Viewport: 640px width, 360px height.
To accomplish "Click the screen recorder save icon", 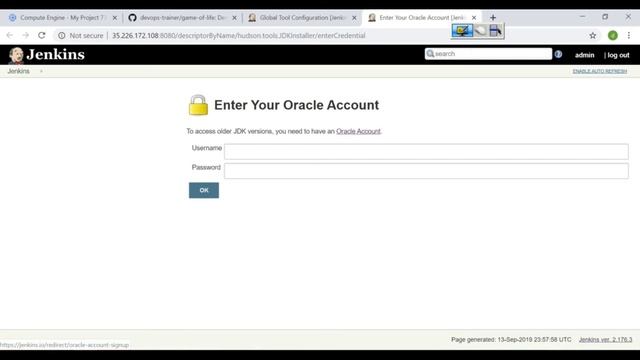I will [x=496, y=31].
